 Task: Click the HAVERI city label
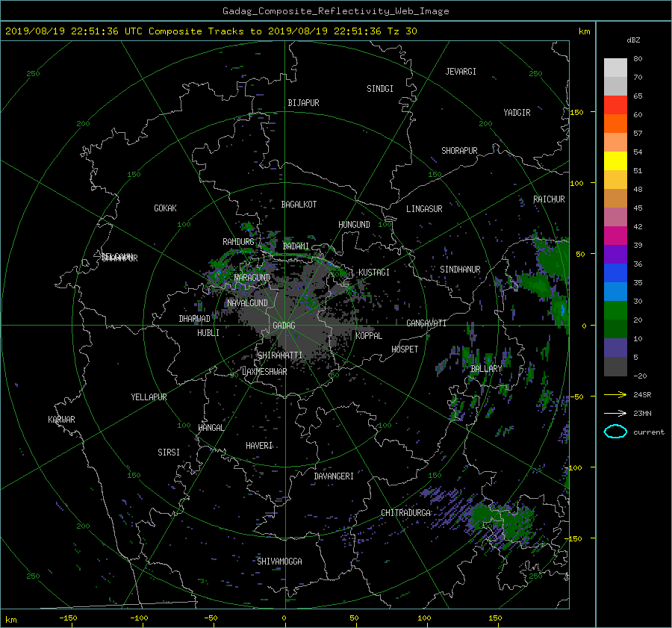click(x=259, y=446)
